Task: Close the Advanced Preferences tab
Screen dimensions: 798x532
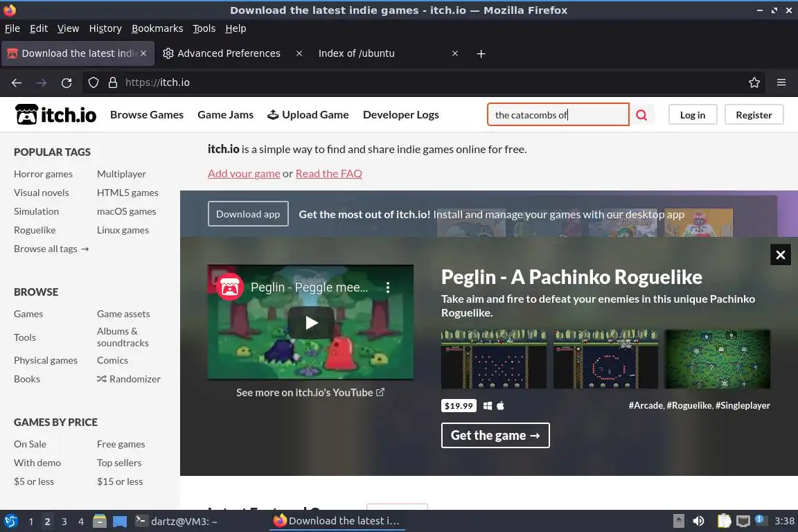Action: (x=299, y=53)
